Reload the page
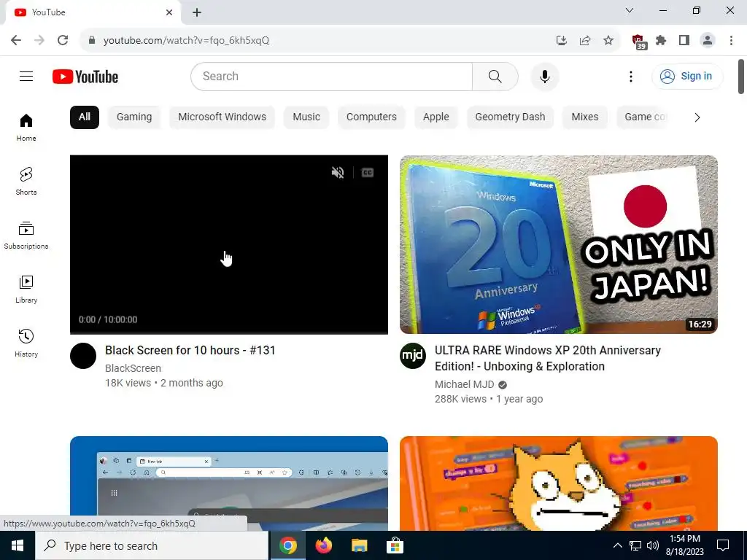Screen dimensions: 747x560 click(x=63, y=41)
